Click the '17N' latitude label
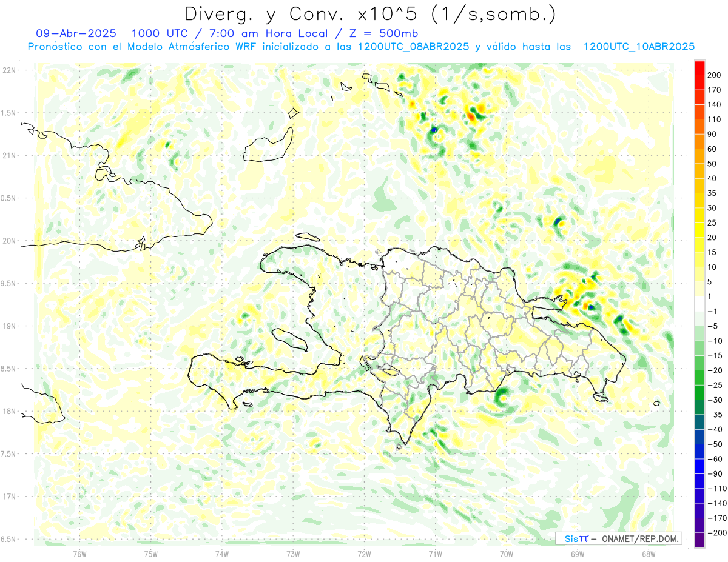Viewport: 728px width, 562px height. (x=9, y=497)
